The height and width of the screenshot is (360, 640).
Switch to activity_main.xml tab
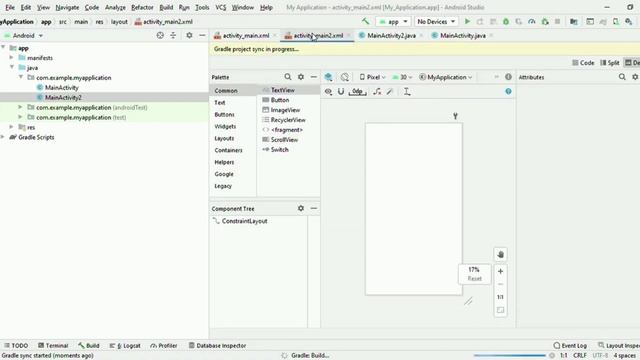246,36
